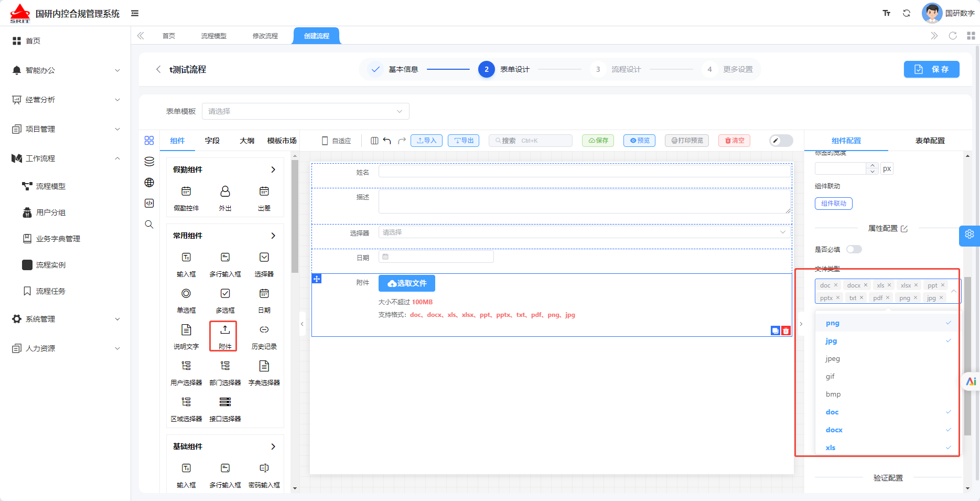Open the 表单模板 dropdown
This screenshot has width=980, height=501.
click(x=305, y=111)
